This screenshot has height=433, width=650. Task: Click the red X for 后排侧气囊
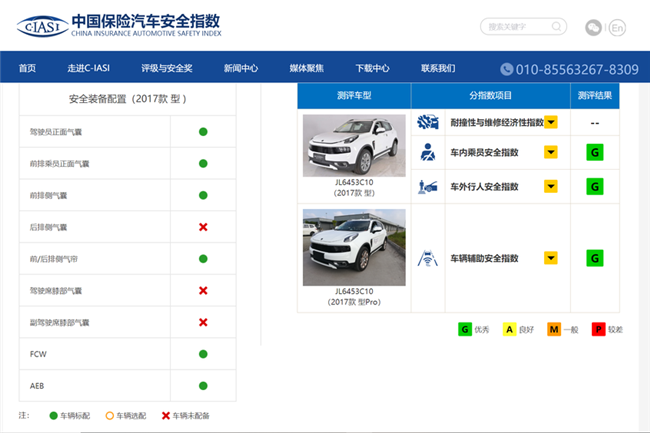pos(203,227)
